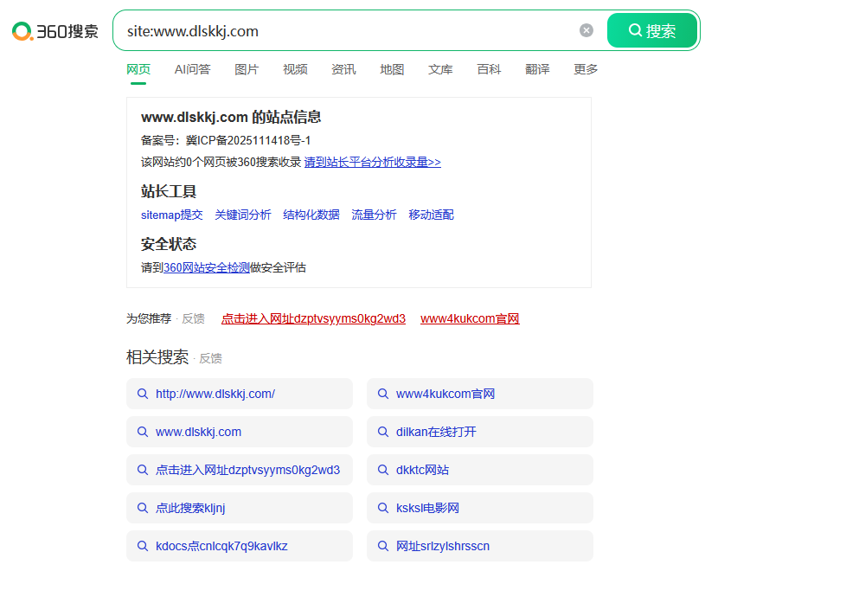Click magnifier icon beside www.dlskkj.com

[143, 432]
